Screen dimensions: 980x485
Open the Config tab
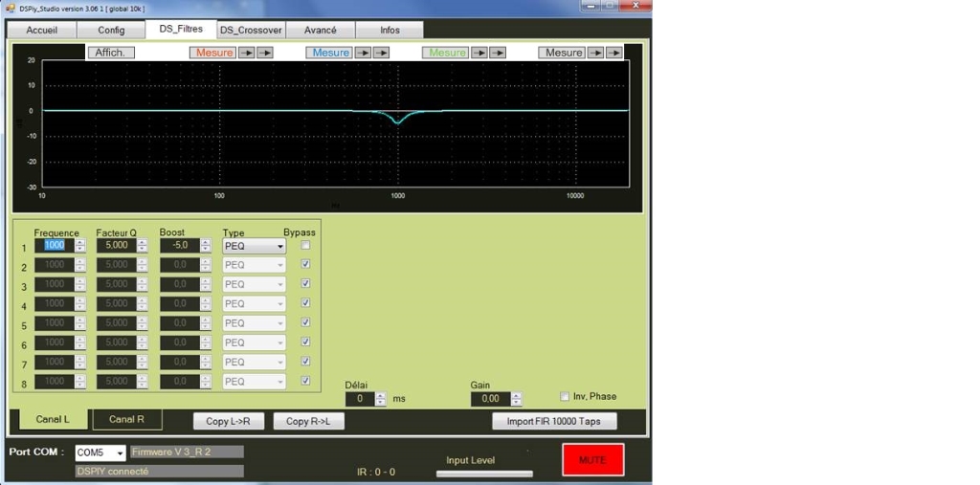pyautogui.click(x=111, y=30)
